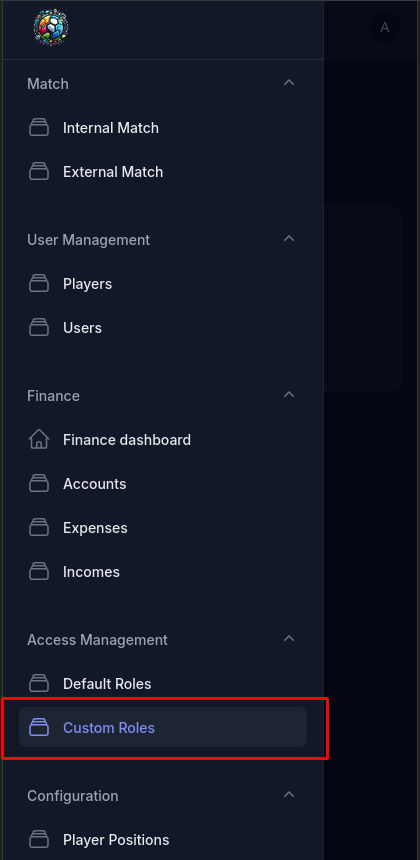Collapse the Match section chevron

pyautogui.click(x=289, y=83)
